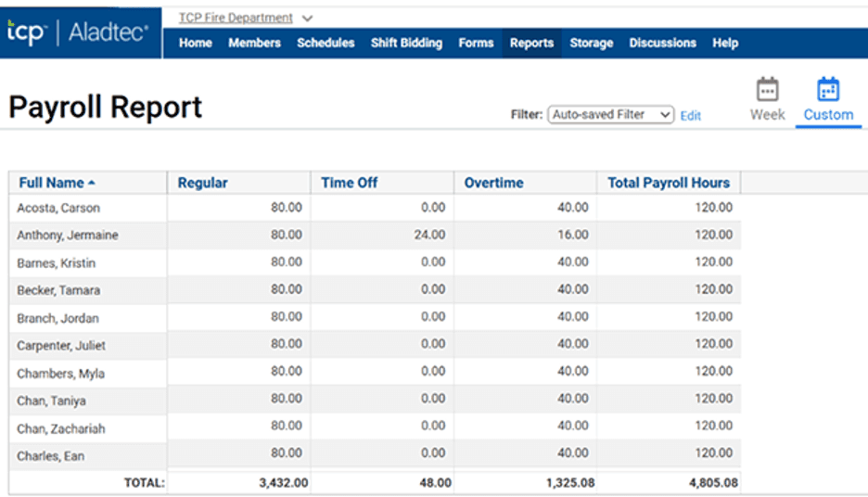
Task: Navigate to Discussions
Action: click(662, 43)
